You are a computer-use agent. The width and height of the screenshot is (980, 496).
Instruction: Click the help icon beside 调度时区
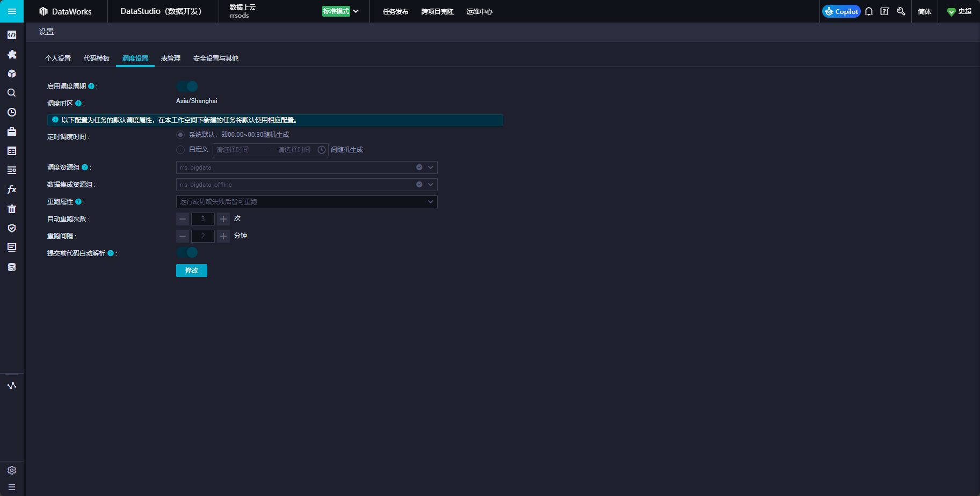coord(78,103)
